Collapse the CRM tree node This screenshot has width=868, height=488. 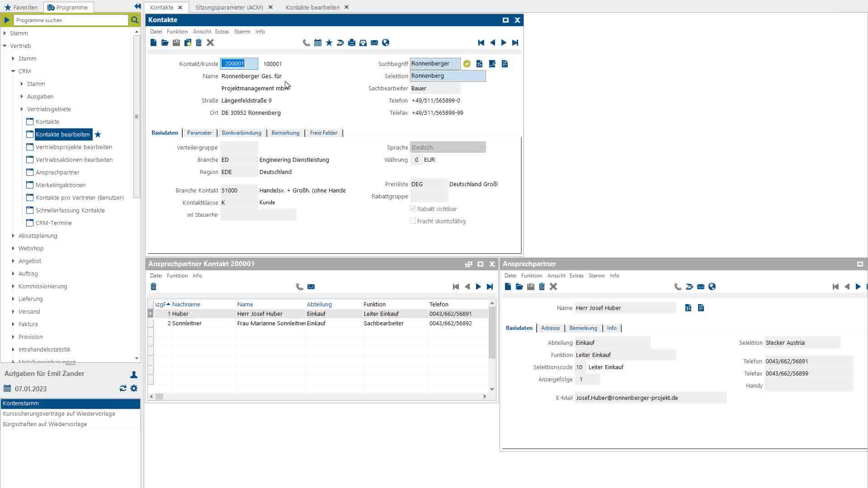(13, 71)
